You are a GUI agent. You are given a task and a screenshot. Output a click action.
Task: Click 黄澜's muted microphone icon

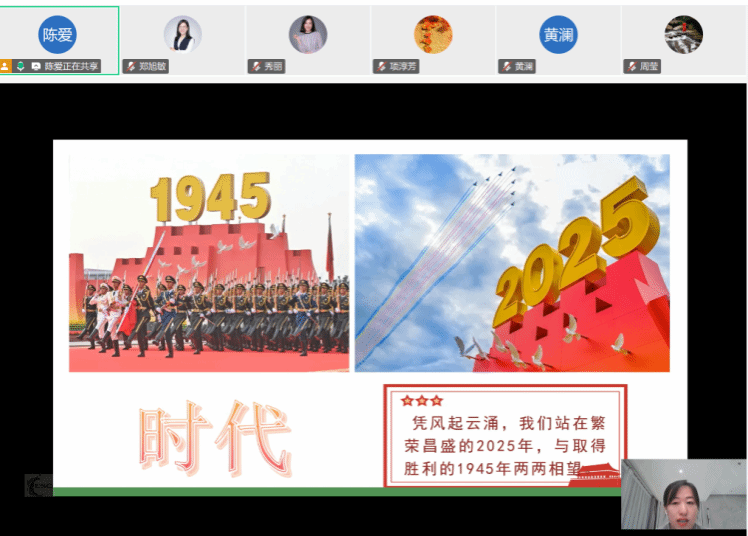click(x=506, y=67)
